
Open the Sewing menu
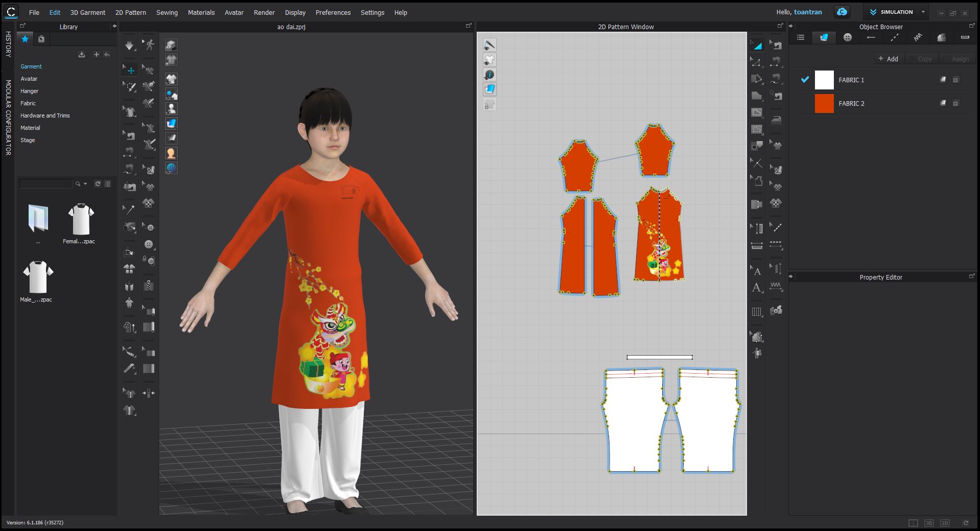coord(167,12)
